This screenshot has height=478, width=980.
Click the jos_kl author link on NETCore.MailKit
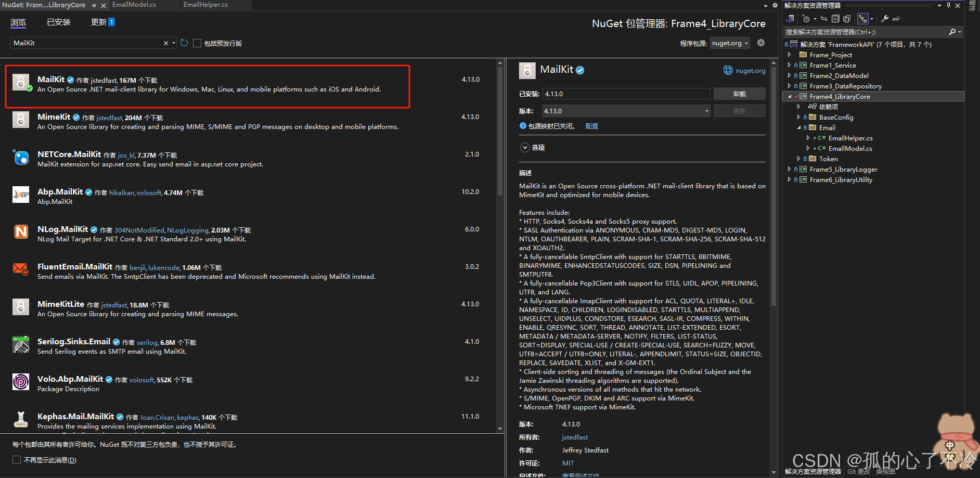(x=126, y=156)
